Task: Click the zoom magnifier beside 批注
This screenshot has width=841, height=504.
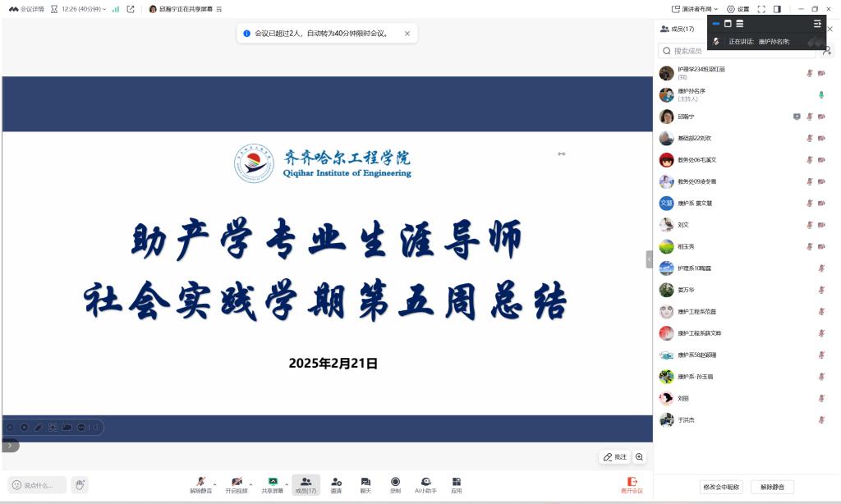Action: [x=639, y=457]
